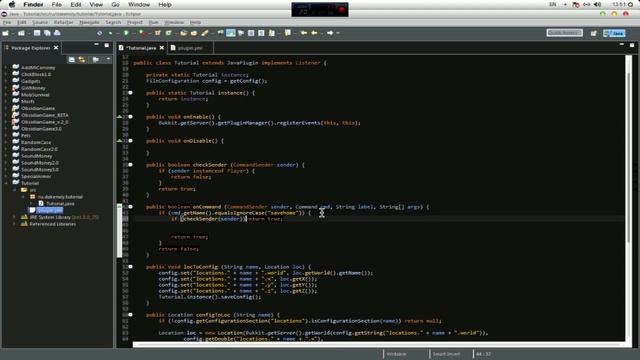640x360 pixels.
Task: Collapse All in Package Explorer toolbar
Action: (71, 60)
